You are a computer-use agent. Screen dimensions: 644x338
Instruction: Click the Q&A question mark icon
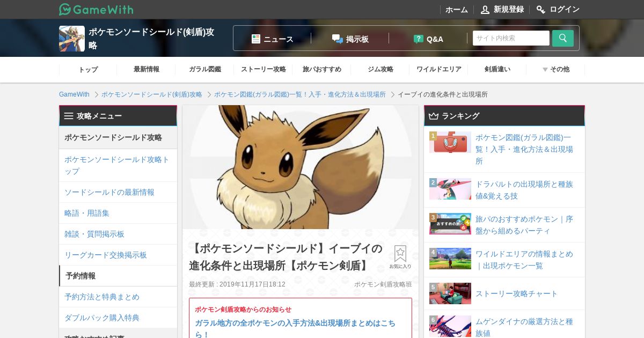pyautogui.click(x=419, y=39)
